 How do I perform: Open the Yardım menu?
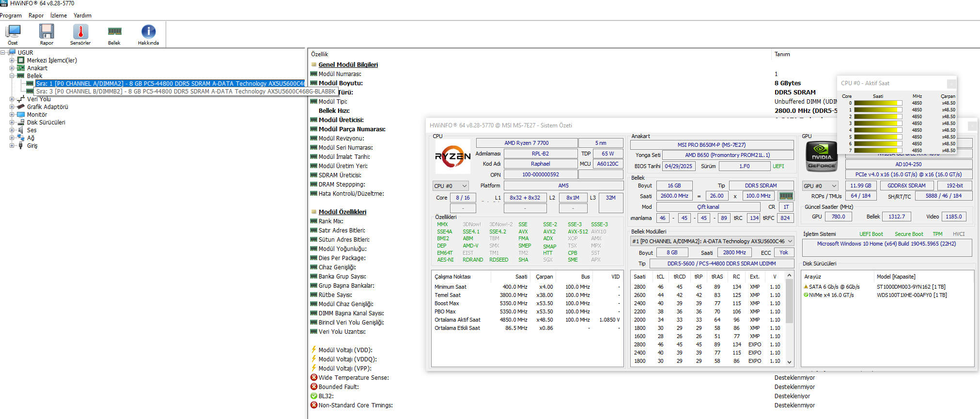pyautogui.click(x=82, y=16)
